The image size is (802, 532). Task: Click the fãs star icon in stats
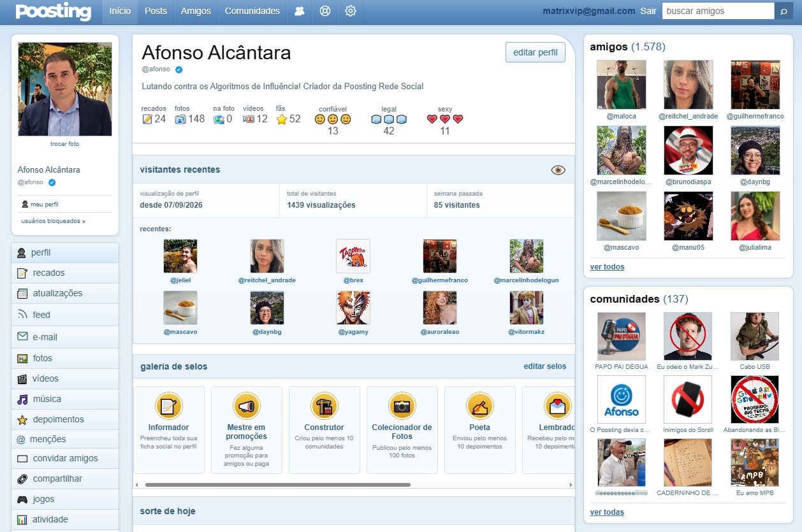point(282,119)
